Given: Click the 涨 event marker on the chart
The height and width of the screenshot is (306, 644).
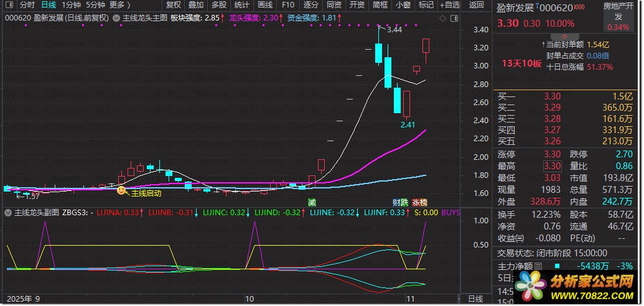Looking at the screenshot, I should coord(416,203).
